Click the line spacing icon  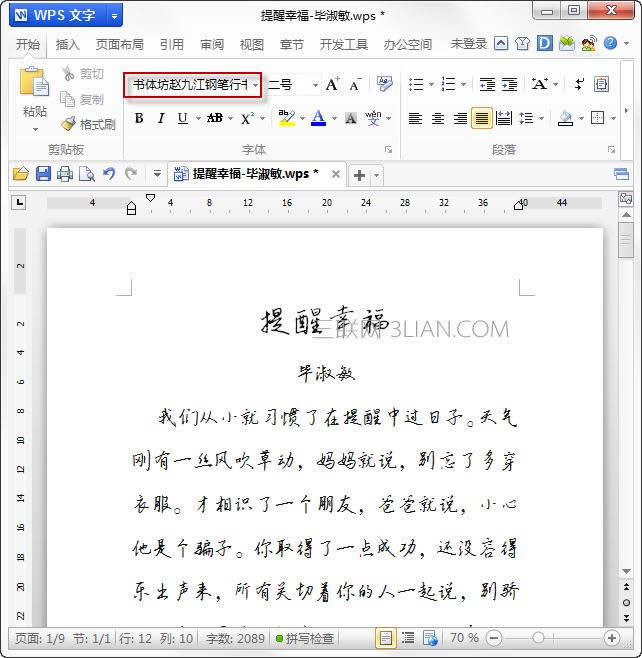pyautogui.click(x=526, y=118)
